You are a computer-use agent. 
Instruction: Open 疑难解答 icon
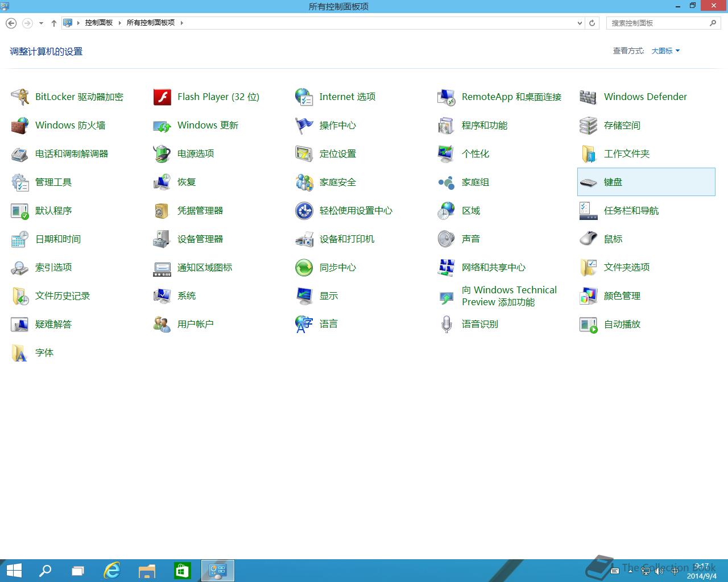[x=20, y=324]
